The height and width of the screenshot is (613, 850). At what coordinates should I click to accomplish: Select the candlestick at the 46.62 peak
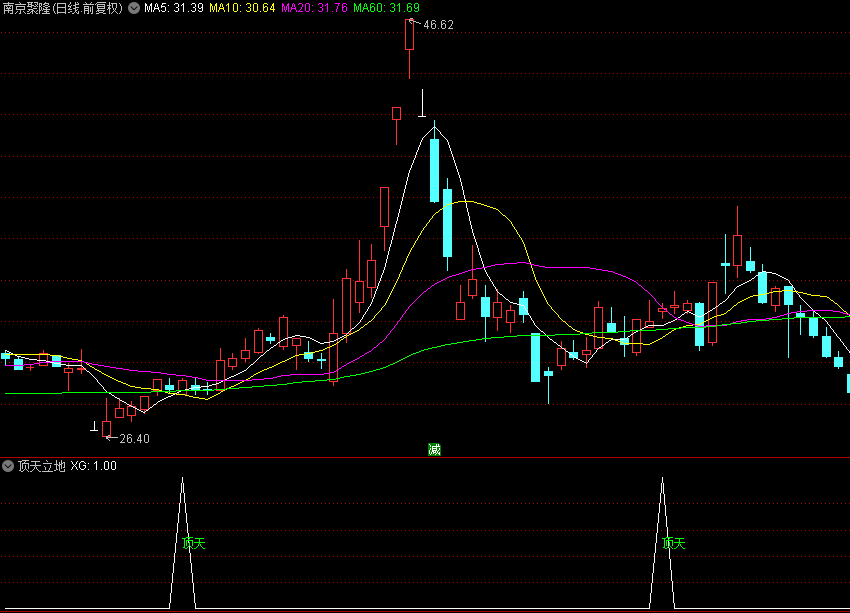[409, 49]
